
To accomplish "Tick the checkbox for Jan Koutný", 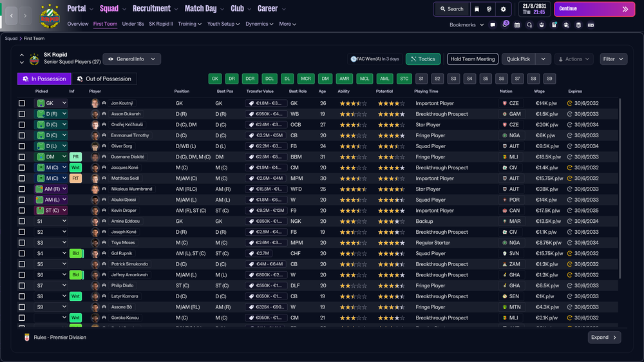I will (22, 103).
